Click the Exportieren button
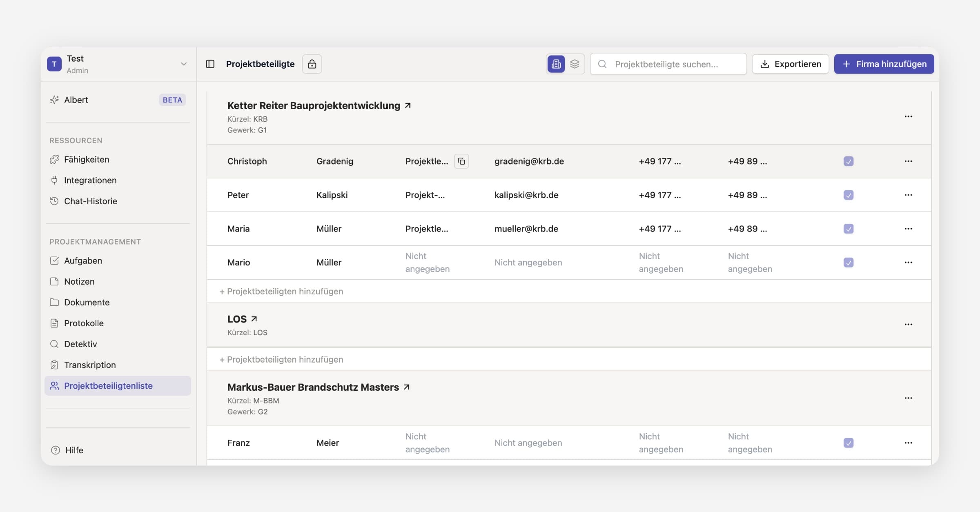The height and width of the screenshot is (512, 980). coord(790,64)
